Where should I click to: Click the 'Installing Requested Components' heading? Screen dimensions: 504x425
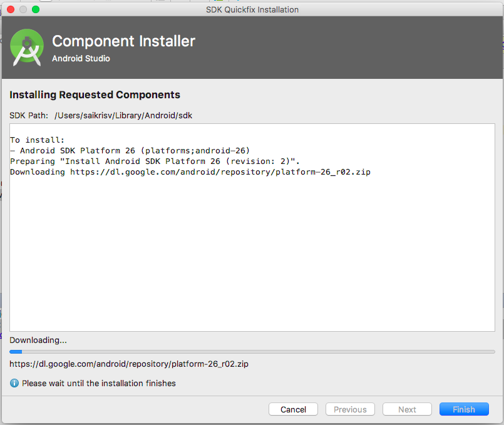pos(95,95)
